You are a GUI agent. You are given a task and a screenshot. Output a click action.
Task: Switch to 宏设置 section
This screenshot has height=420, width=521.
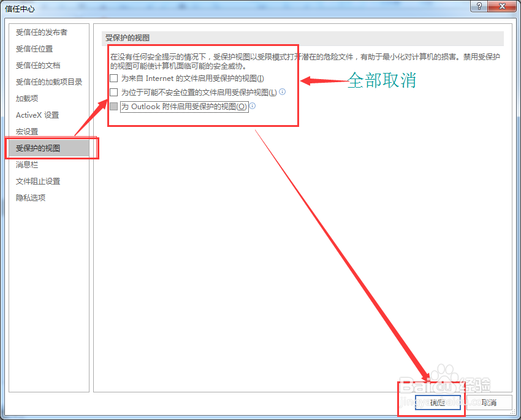27,132
